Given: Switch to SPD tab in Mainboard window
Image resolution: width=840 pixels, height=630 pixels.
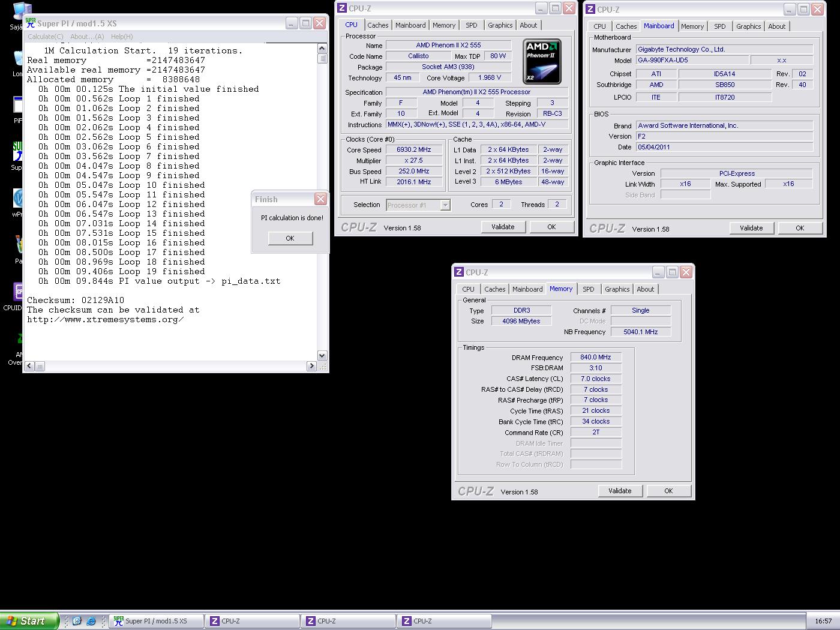Looking at the screenshot, I should pos(720,26).
